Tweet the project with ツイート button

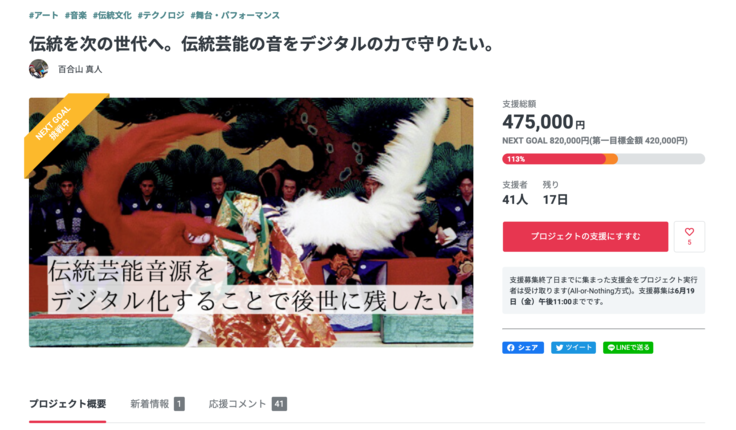(x=573, y=347)
